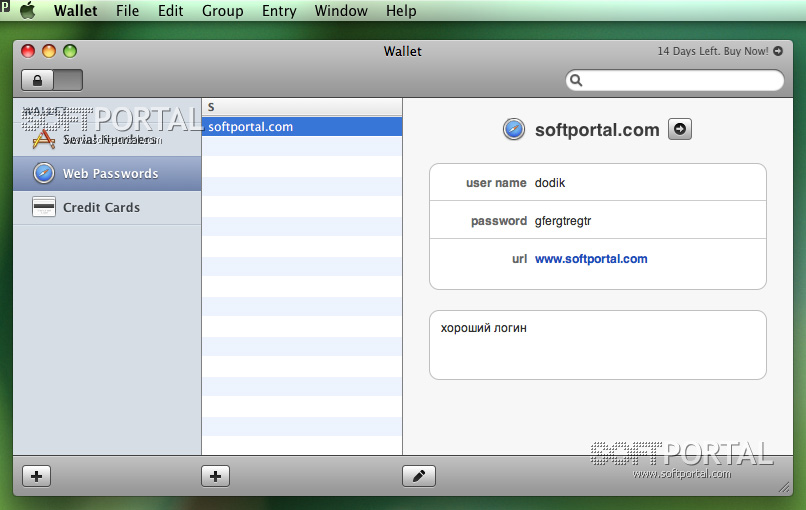Click the user name field label
The height and width of the screenshot is (510, 806).
pos(496,183)
